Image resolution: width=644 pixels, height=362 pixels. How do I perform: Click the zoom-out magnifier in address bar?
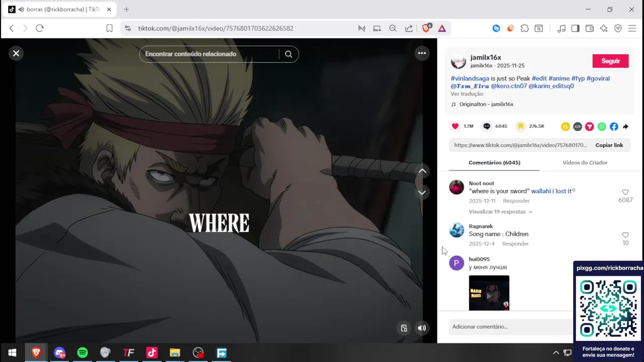point(393,29)
